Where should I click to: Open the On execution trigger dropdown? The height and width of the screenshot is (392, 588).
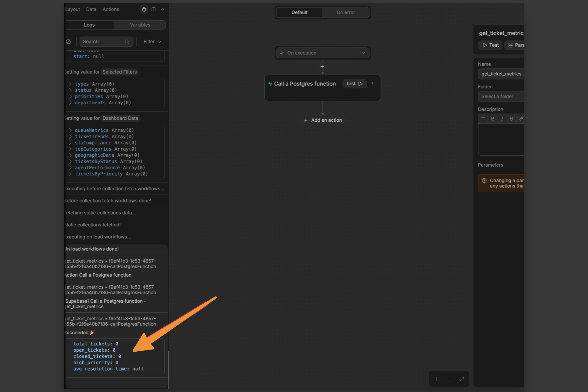coord(323,53)
